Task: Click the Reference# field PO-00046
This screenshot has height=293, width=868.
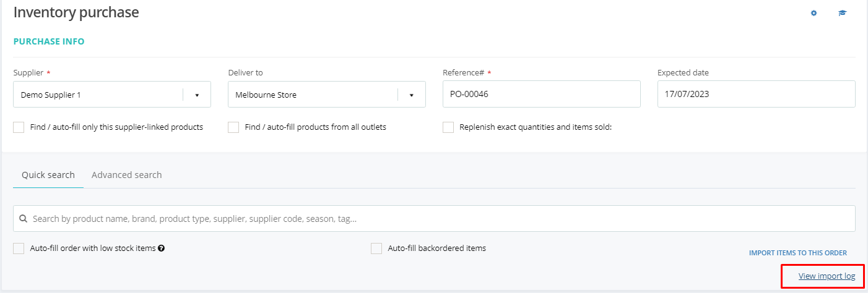Action: coord(542,95)
